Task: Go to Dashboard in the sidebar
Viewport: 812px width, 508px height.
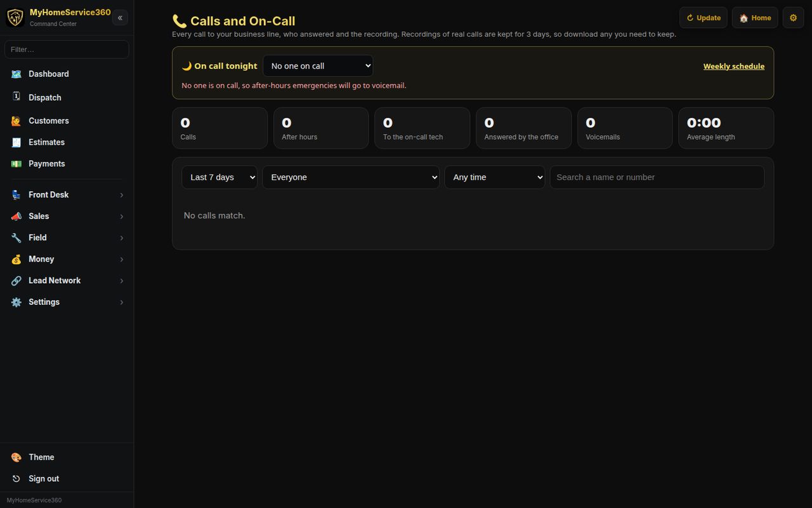Action: coord(67,74)
